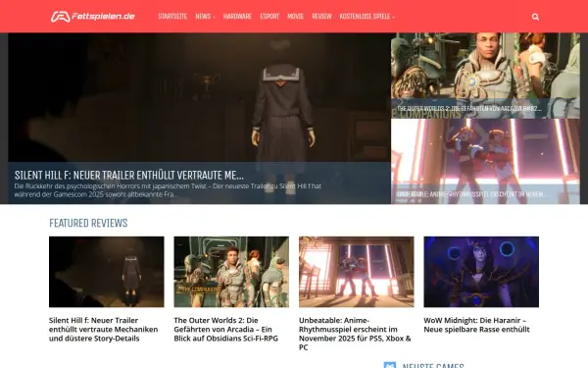The height and width of the screenshot is (368, 588).
Task: Open Unbeatable Anime-Rhythmusspiel article title
Action: [x=355, y=334]
